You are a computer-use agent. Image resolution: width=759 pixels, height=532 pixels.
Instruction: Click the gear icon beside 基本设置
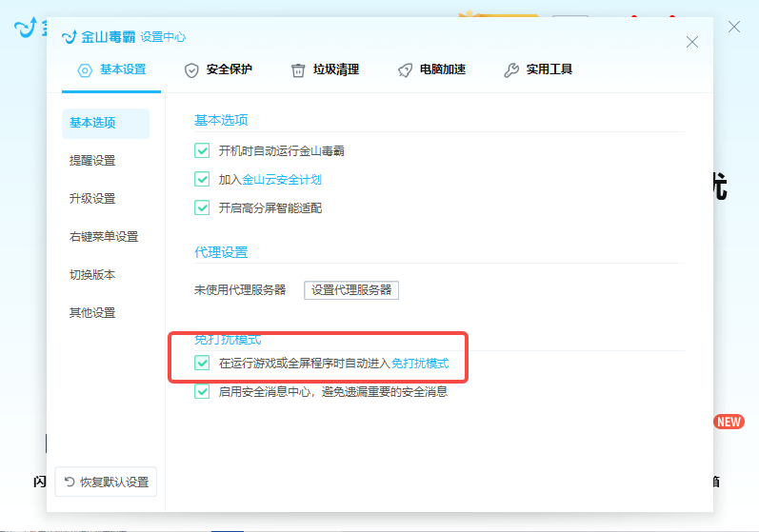85,69
